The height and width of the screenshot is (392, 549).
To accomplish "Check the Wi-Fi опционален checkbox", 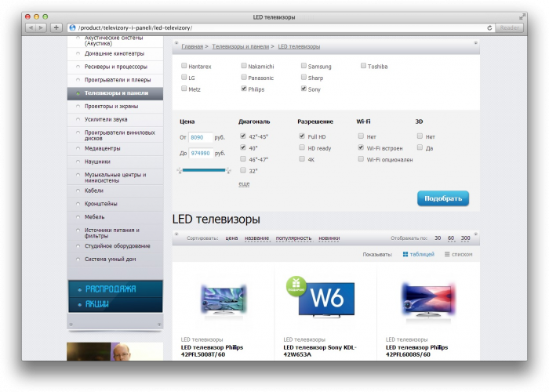I will [361, 159].
